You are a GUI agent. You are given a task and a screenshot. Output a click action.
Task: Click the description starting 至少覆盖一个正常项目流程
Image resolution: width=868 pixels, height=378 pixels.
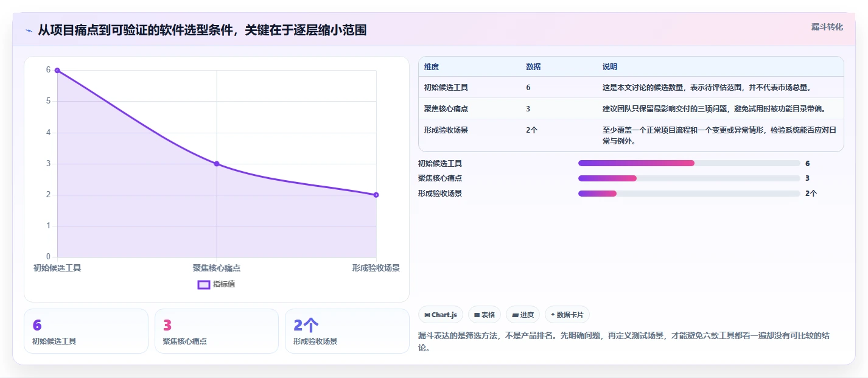click(721, 136)
